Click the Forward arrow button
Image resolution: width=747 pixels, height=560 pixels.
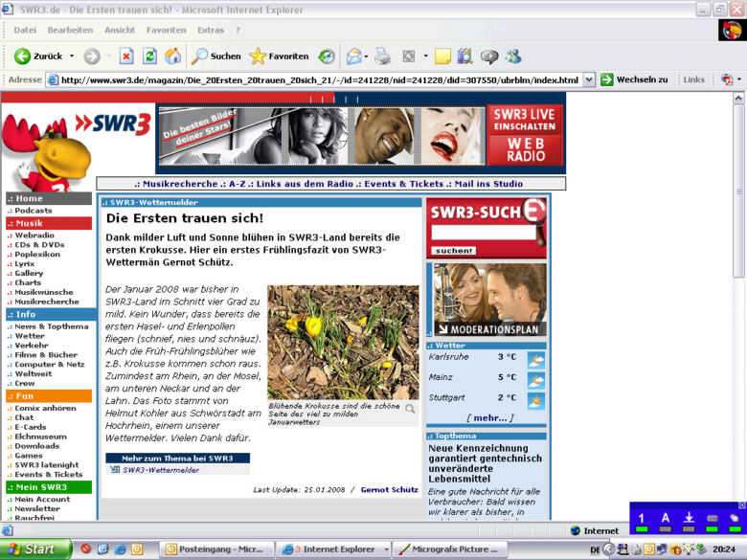[92, 56]
